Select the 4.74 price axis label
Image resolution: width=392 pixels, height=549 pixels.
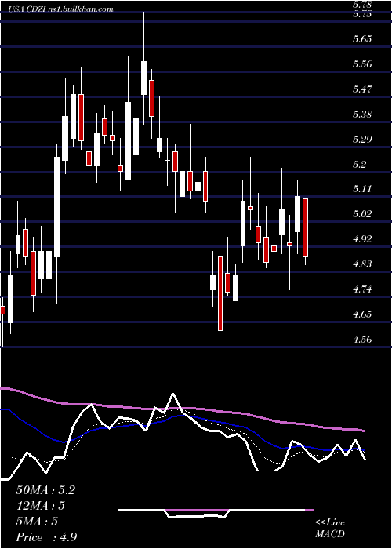pos(362,289)
